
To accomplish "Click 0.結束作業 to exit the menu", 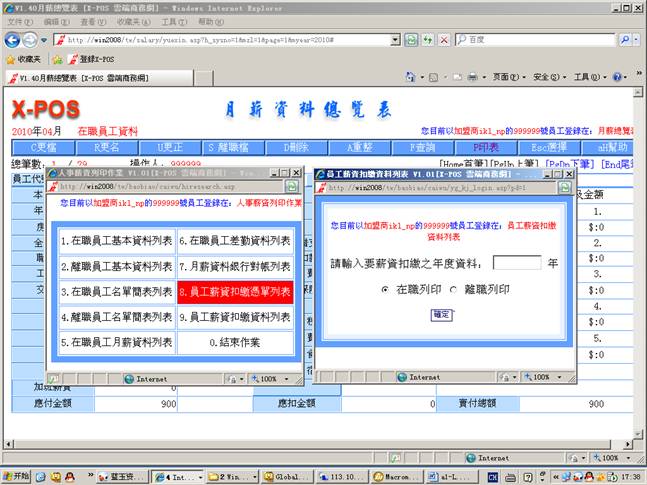I will pos(235,342).
